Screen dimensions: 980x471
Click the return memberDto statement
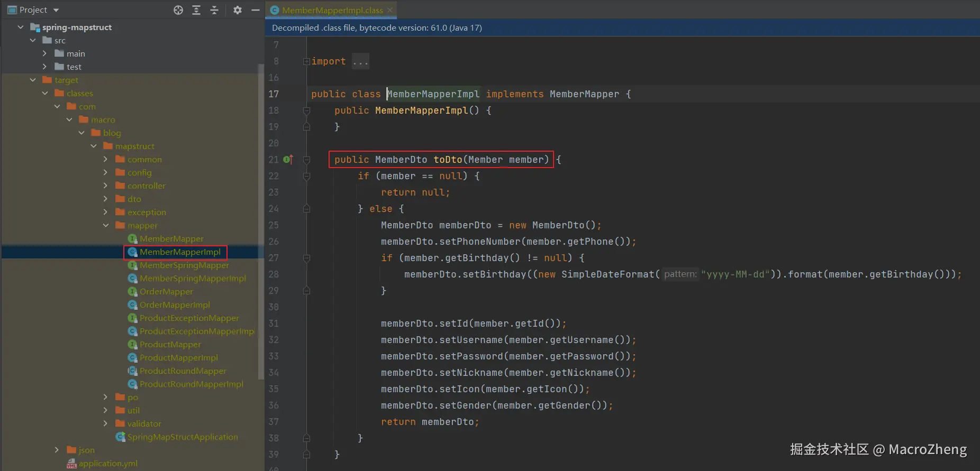pyautogui.click(x=430, y=422)
